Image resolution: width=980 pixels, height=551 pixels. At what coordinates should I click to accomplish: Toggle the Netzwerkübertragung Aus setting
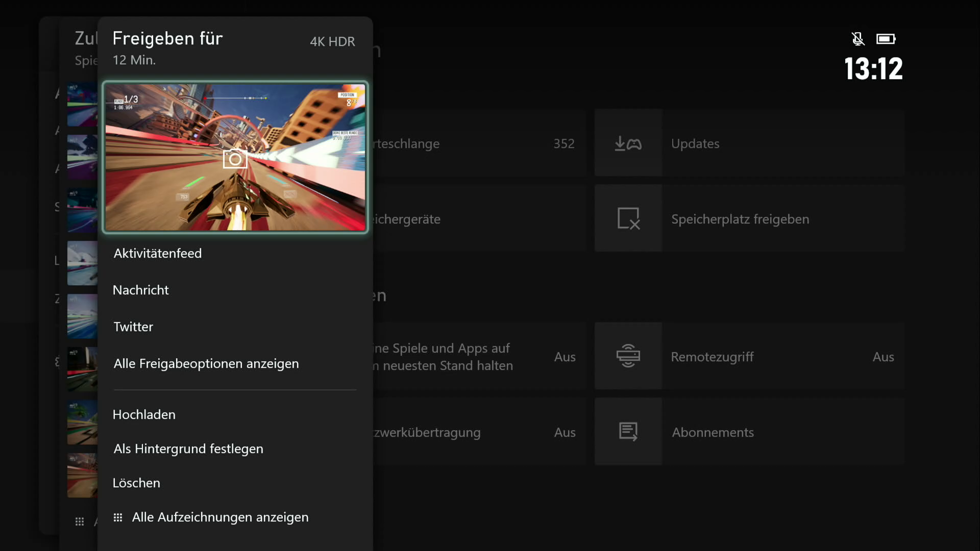pyautogui.click(x=565, y=432)
